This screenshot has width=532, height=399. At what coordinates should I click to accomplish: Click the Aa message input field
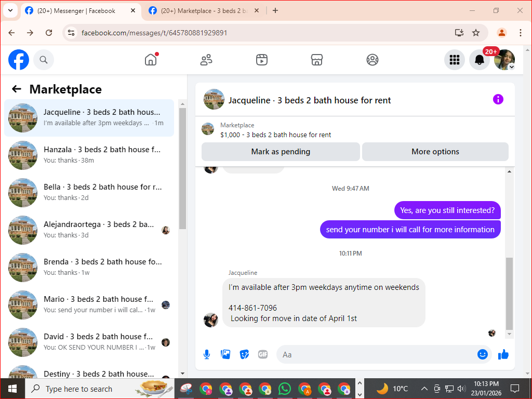(x=377, y=354)
